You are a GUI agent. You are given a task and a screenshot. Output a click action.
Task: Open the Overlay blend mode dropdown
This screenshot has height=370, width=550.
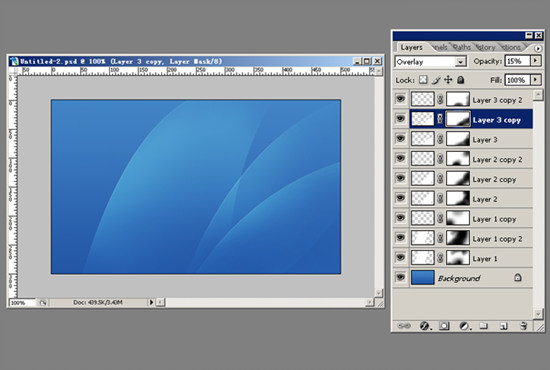pos(460,62)
